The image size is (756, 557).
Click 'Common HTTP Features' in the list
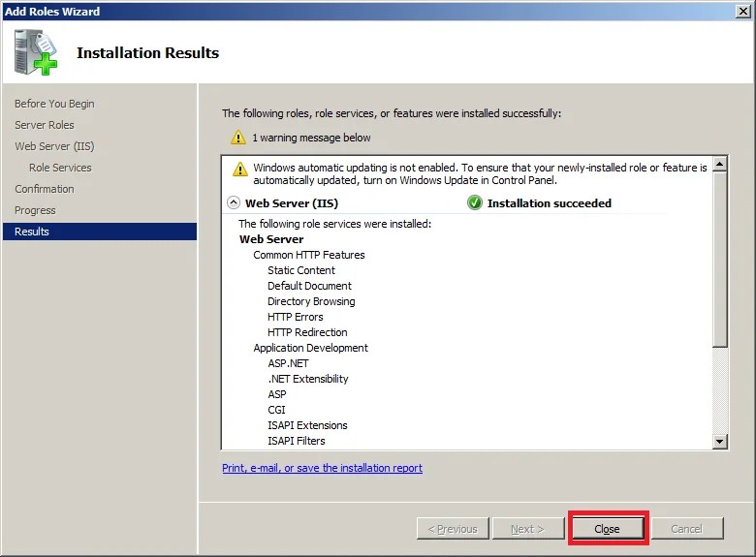point(309,255)
